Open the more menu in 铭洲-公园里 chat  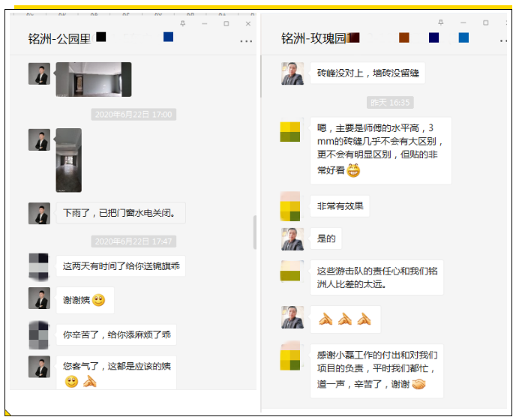pos(246,41)
